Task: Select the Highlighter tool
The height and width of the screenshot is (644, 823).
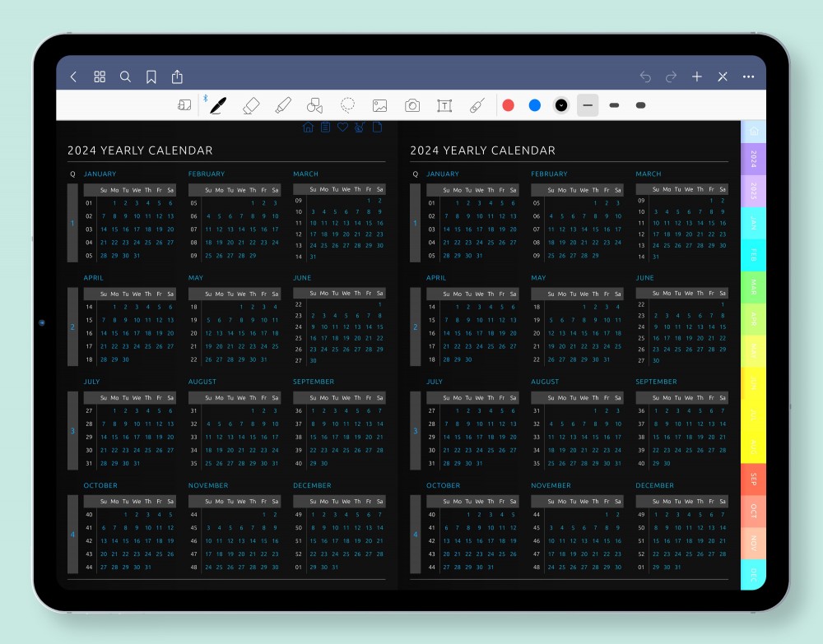Action: 283,105
